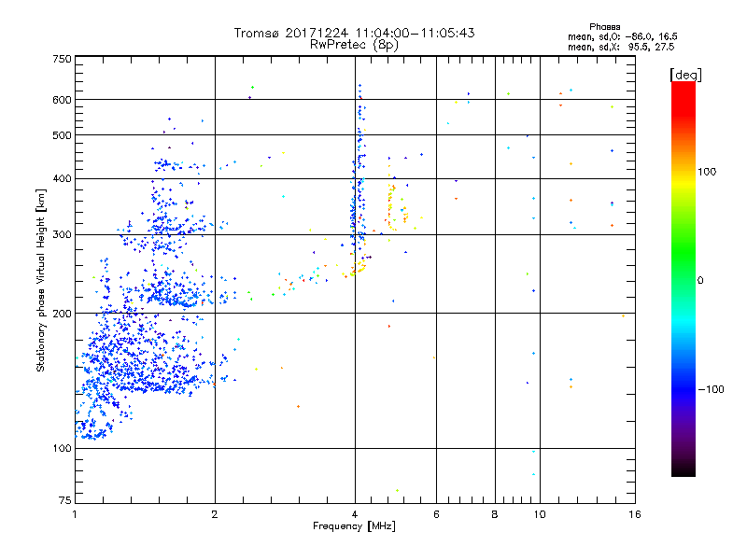Click the y-axis '75' tick label
Image resolution: width=747 pixels, height=560 pixels.
65,500
